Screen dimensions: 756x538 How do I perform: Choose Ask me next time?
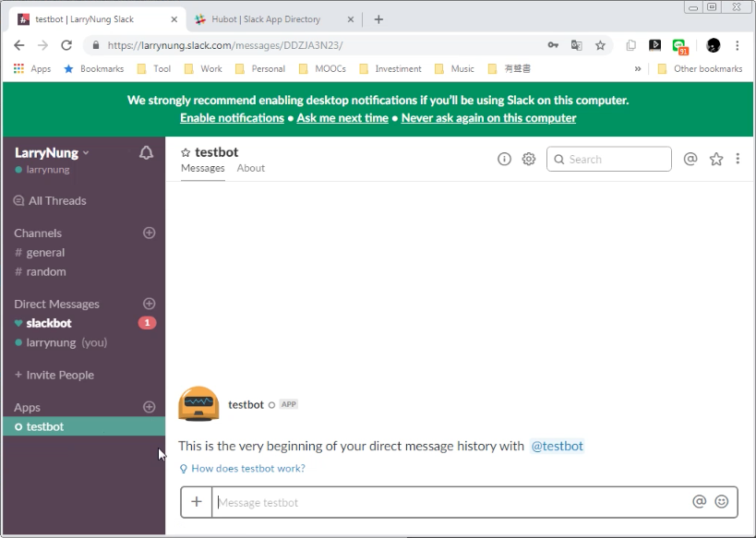(x=342, y=118)
